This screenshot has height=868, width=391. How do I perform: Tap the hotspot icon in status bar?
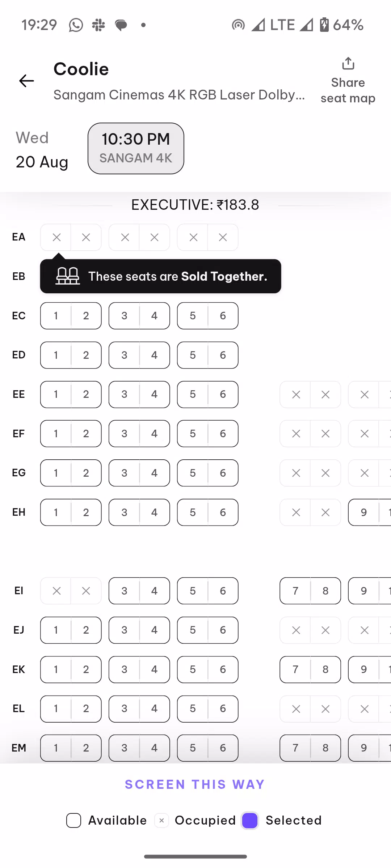(x=238, y=25)
